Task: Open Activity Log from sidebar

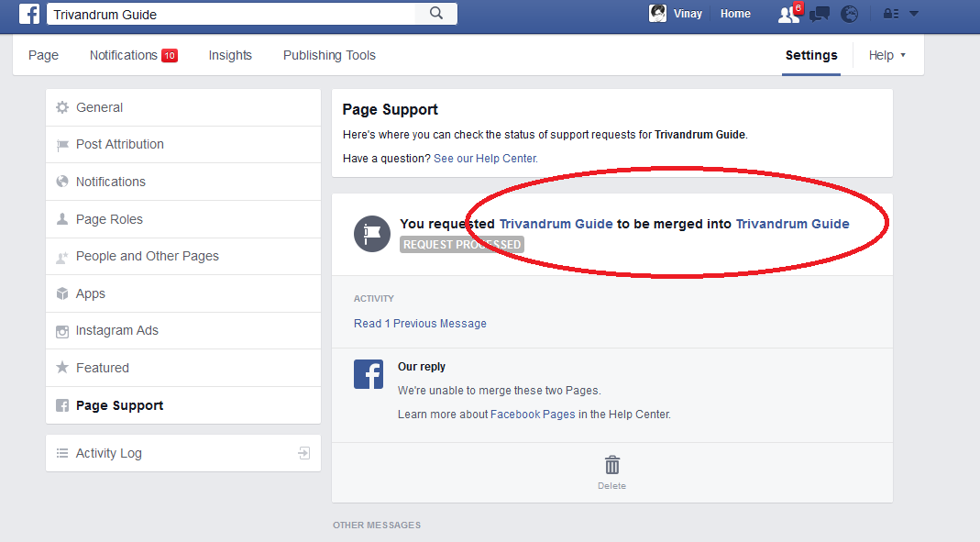Action: click(x=109, y=453)
